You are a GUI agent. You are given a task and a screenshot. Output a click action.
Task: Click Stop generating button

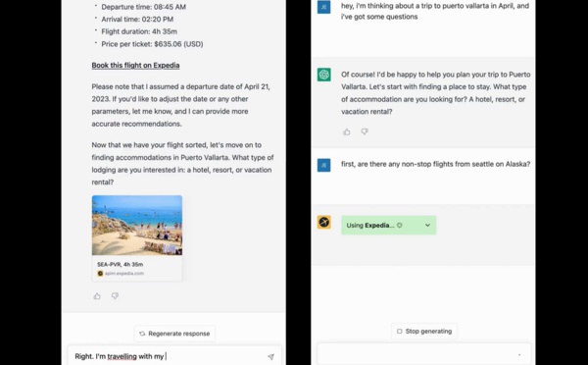pyautogui.click(x=424, y=332)
